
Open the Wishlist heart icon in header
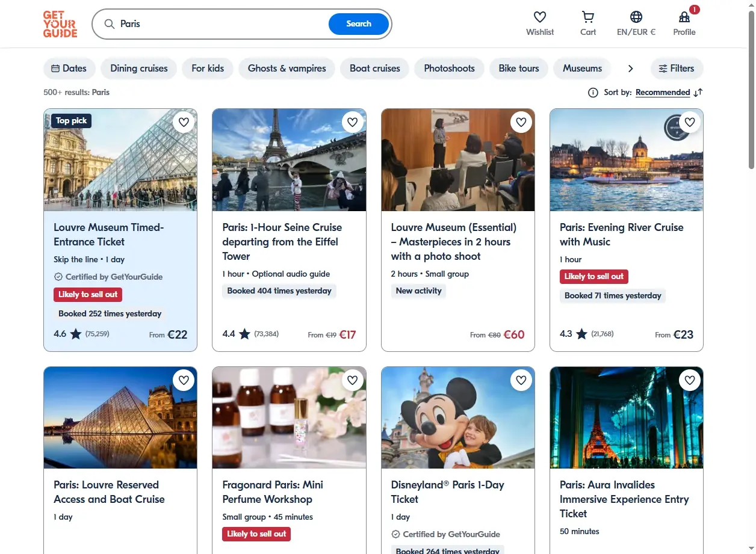point(540,17)
